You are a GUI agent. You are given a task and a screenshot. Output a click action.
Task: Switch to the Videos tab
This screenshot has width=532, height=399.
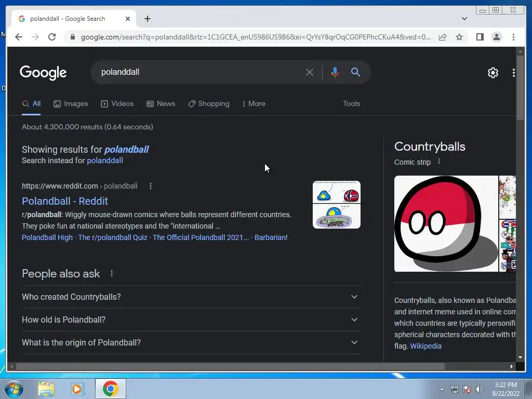pos(117,104)
